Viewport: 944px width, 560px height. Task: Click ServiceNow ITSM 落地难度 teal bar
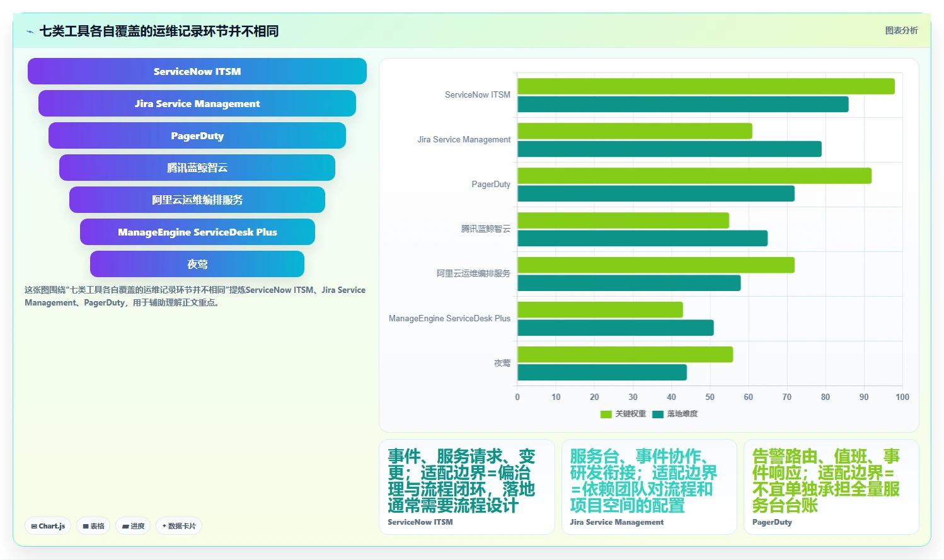(683, 105)
